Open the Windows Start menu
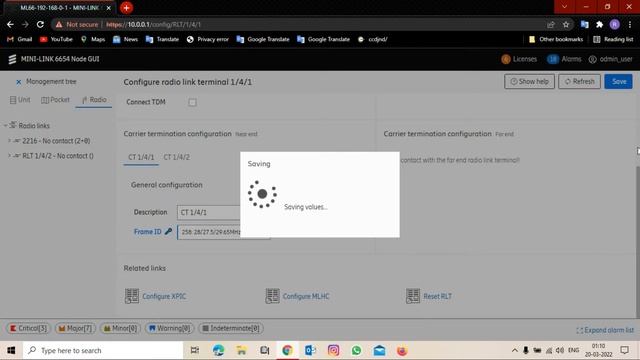The height and width of the screenshot is (360, 640). (11, 350)
